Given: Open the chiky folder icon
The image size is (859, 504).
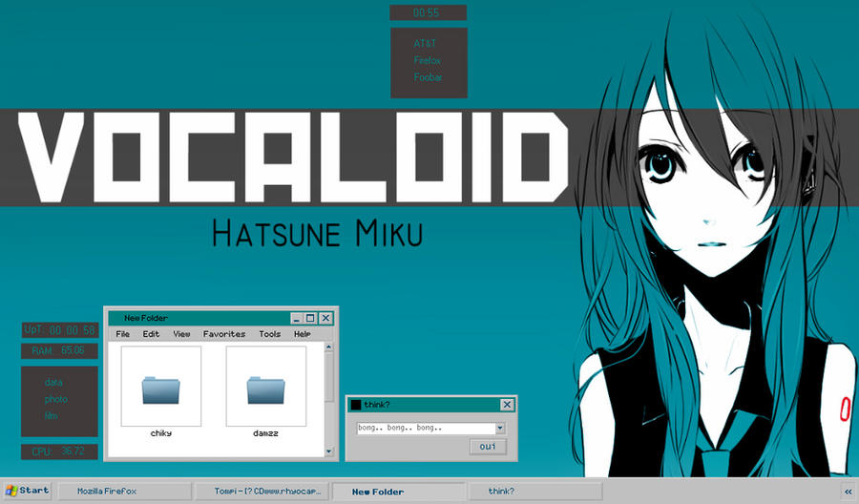Looking at the screenshot, I should 160,390.
